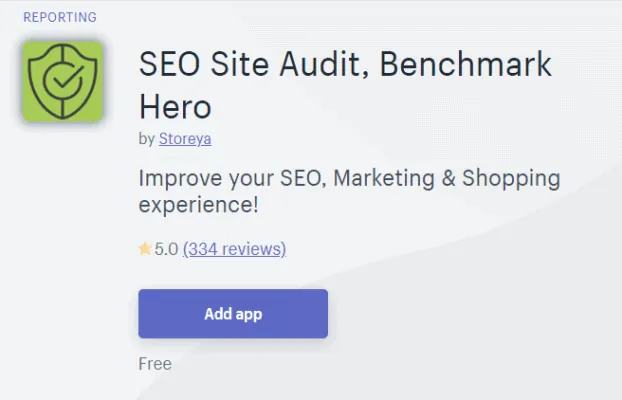Click the word experience! in the tagline

point(199,206)
